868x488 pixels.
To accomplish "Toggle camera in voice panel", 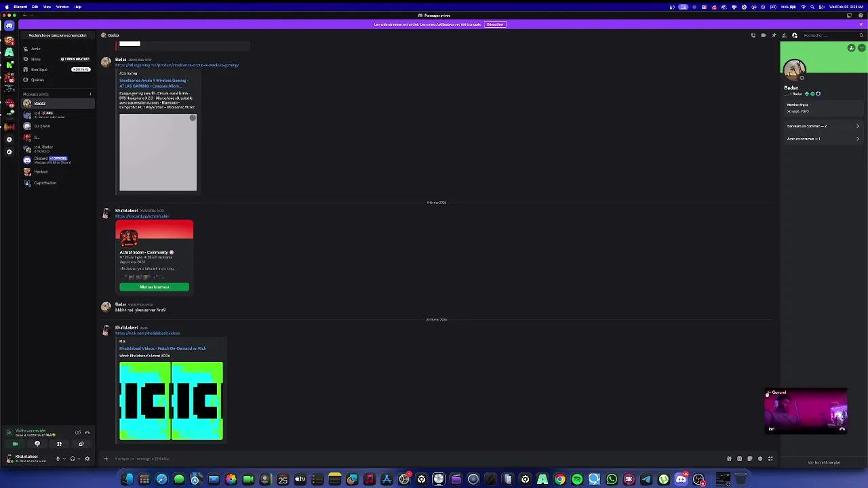I will coord(15,444).
